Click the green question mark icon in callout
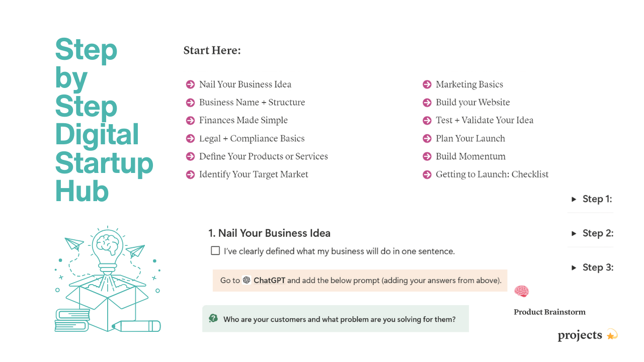Image resolution: width=644 pixels, height=362 pixels. [213, 318]
